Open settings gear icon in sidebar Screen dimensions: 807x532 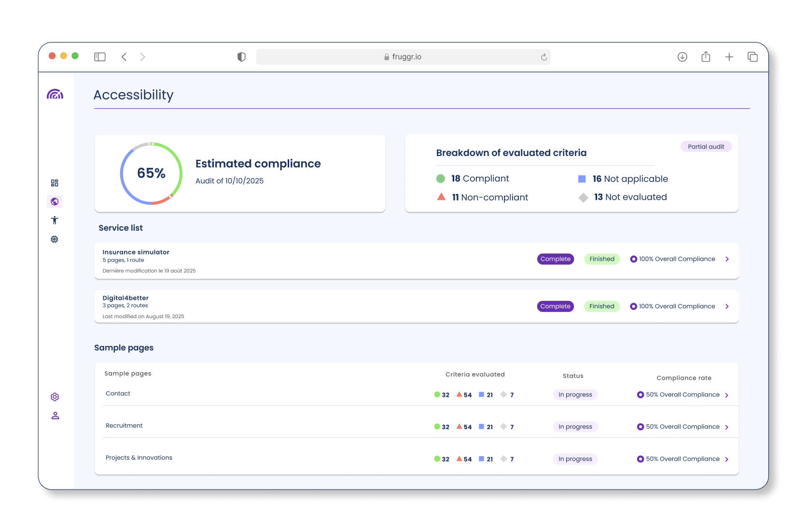point(55,397)
